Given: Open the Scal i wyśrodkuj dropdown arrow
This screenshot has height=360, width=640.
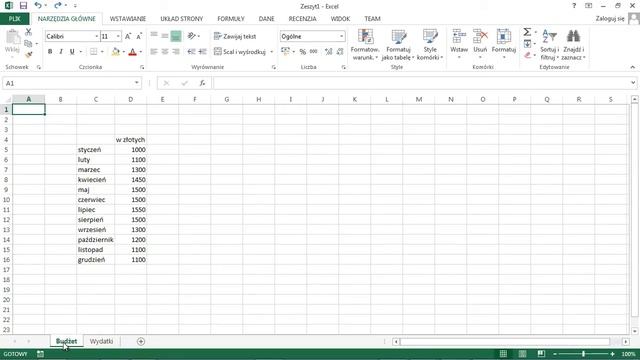Looking at the screenshot, I should 271,52.
